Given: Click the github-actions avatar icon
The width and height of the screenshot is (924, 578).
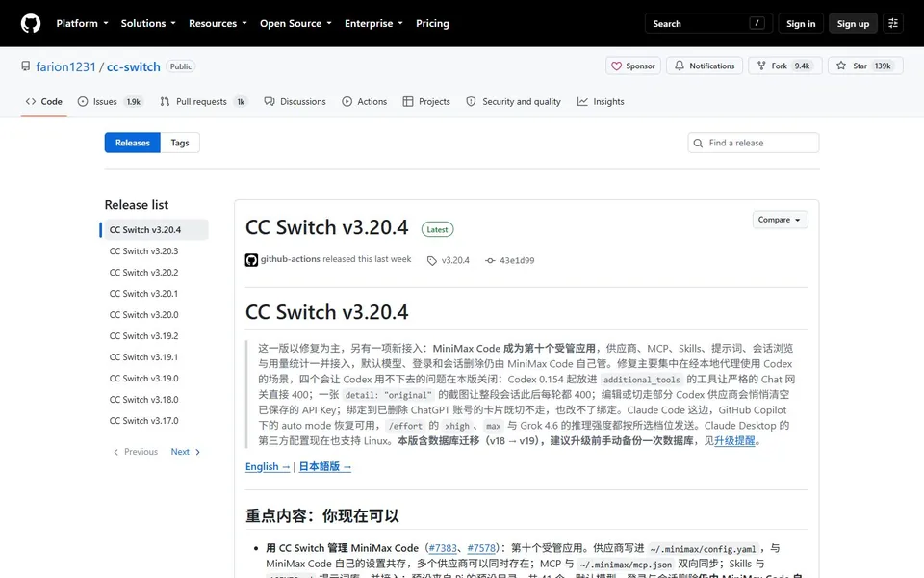Looking at the screenshot, I should (x=251, y=260).
